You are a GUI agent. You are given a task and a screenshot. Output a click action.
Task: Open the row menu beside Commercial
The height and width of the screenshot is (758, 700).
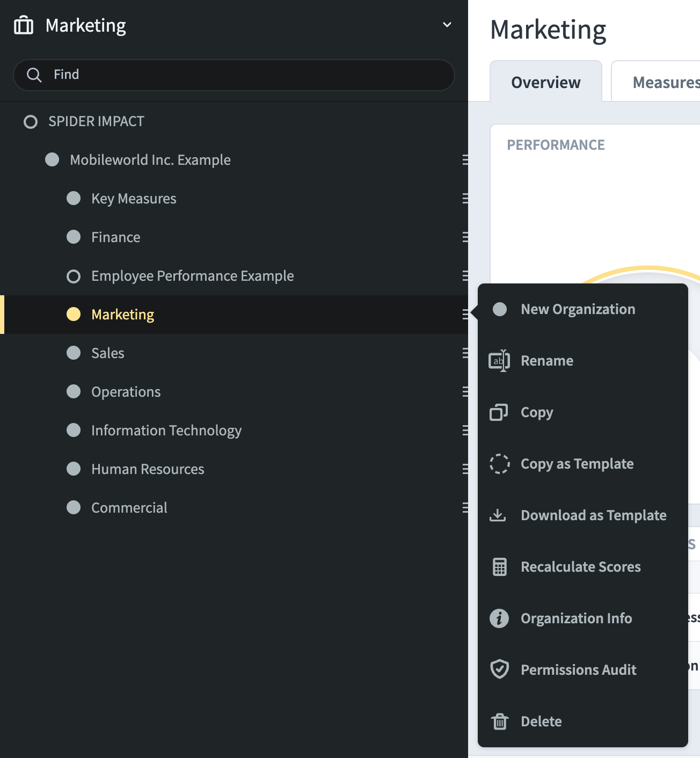465,508
